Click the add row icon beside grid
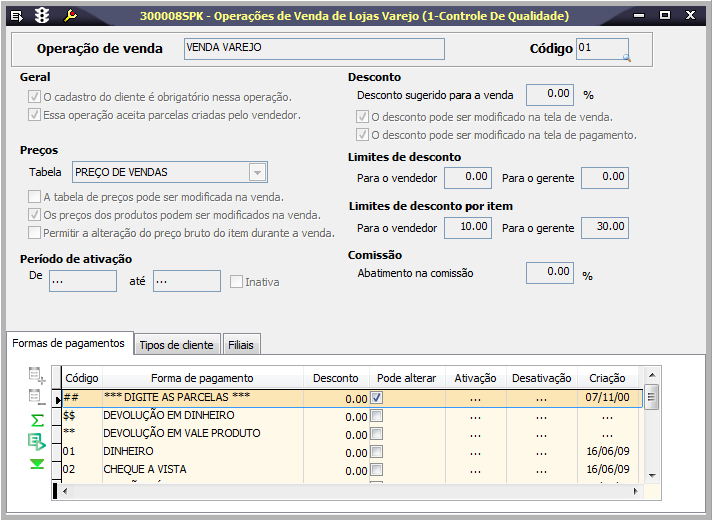 tap(37, 376)
